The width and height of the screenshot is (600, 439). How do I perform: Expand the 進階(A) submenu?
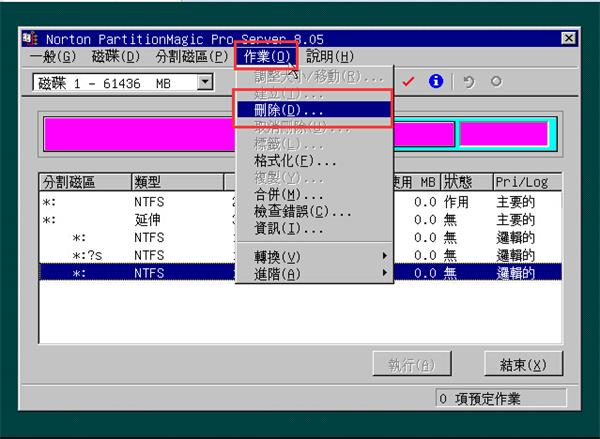click(x=314, y=273)
